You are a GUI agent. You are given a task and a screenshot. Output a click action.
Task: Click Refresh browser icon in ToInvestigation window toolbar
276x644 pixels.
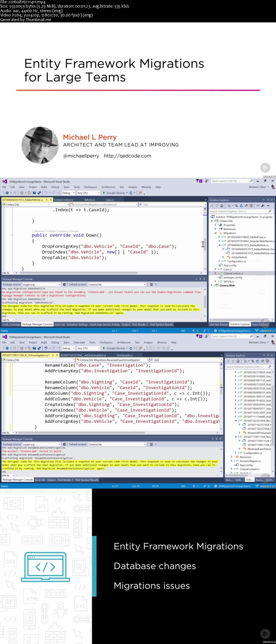pos(131,348)
